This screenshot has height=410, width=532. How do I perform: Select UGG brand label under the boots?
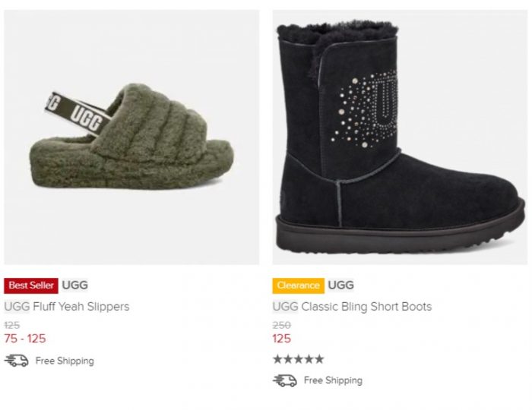coord(341,285)
